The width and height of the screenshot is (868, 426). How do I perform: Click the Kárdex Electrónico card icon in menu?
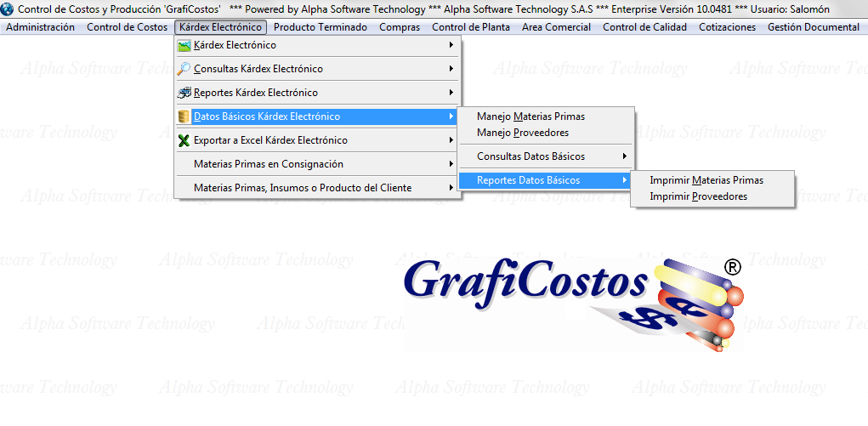[184, 45]
